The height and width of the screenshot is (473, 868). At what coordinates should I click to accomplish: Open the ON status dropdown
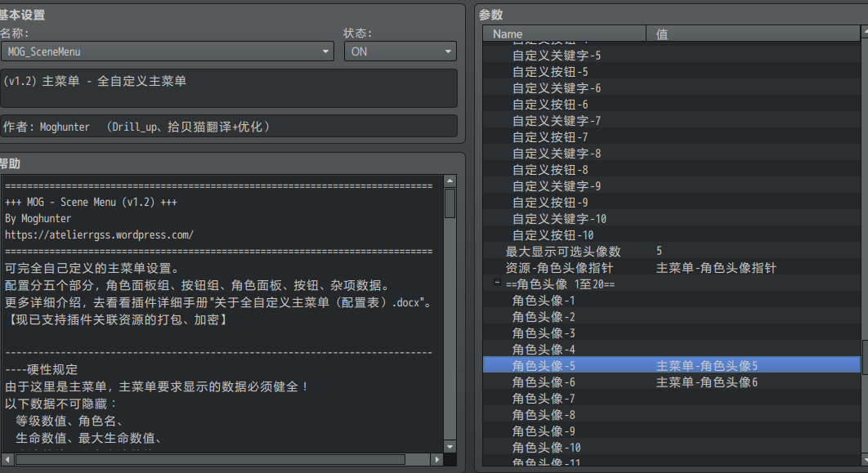pyautogui.click(x=400, y=51)
